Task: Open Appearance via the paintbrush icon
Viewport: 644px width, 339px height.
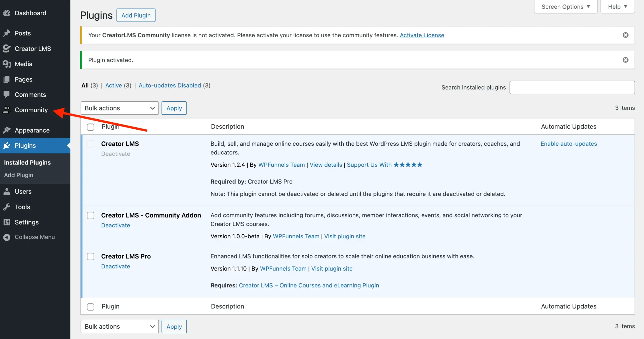Action: (x=7, y=130)
